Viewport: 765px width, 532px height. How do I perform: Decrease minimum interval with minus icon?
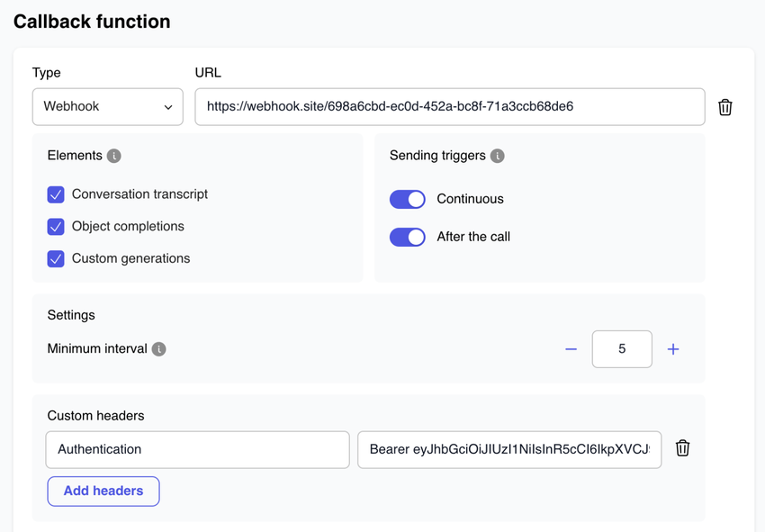pyautogui.click(x=571, y=349)
